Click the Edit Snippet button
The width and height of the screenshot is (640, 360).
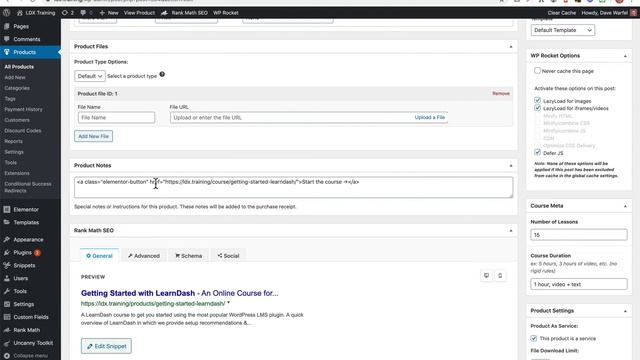pyautogui.click(x=106, y=346)
